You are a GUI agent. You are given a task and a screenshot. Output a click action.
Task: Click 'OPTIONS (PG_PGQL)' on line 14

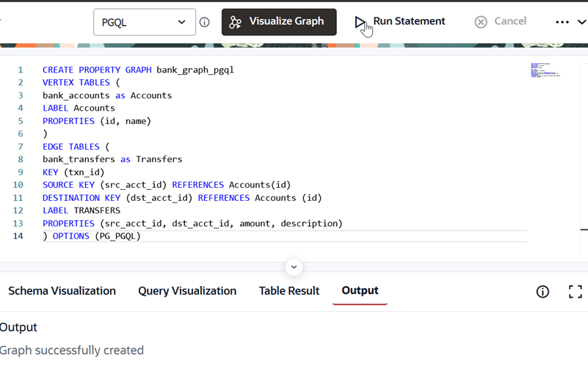[97, 236]
